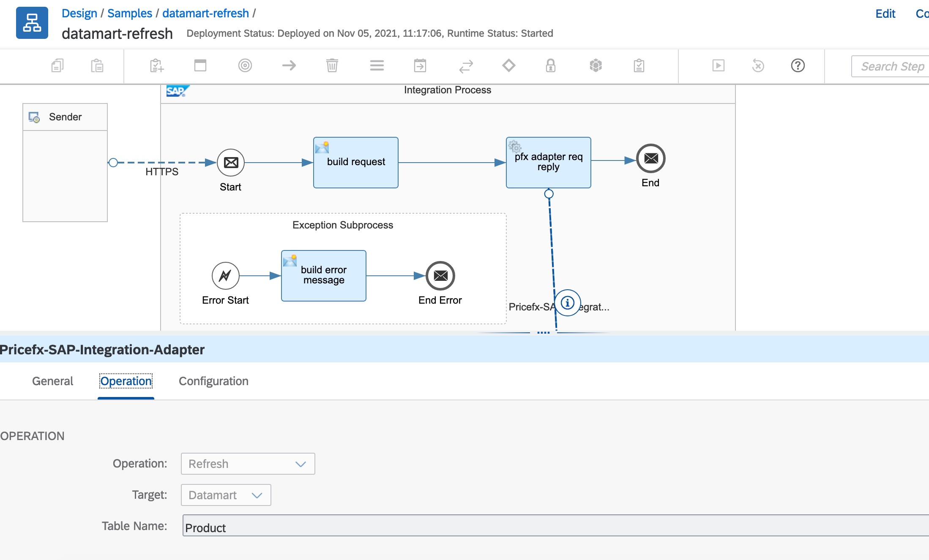929x560 pixels.
Task: Click the lock security icon in toolbar
Action: tap(550, 65)
